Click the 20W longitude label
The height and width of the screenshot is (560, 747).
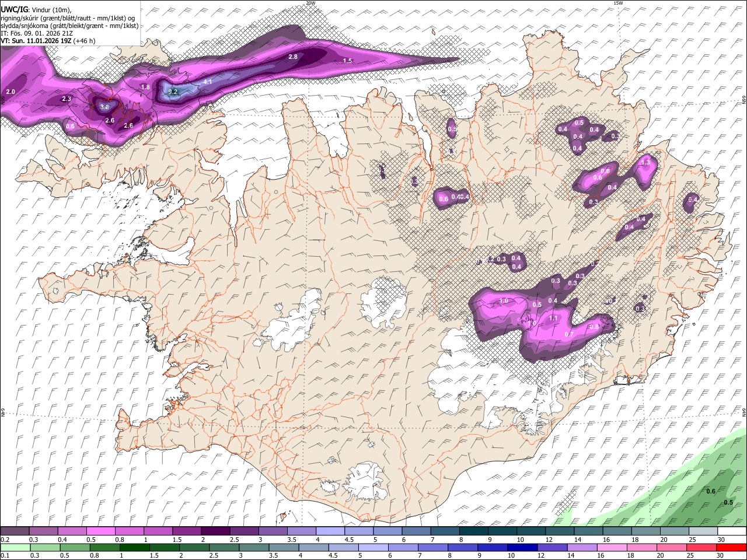tap(310, 3)
